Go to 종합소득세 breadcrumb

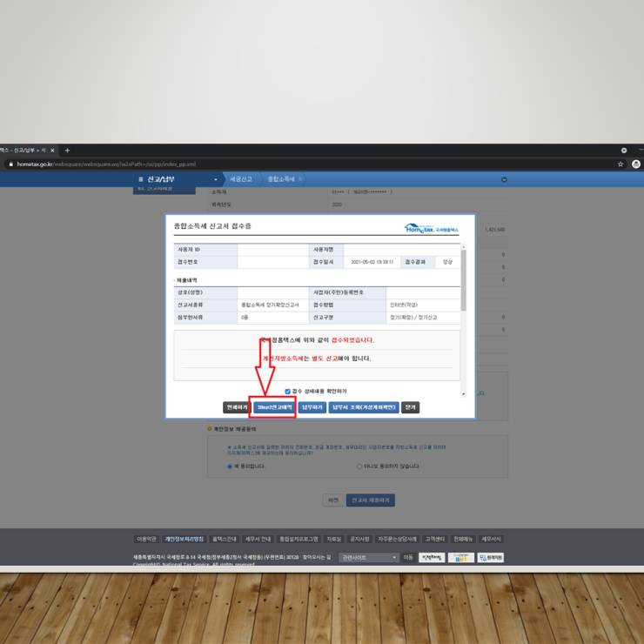pos(281,179)
